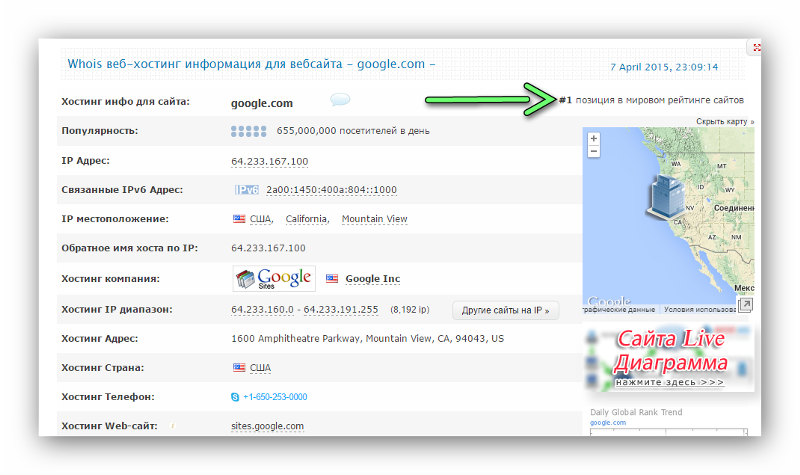Click the US flag in IP location row

coord(239,219)
